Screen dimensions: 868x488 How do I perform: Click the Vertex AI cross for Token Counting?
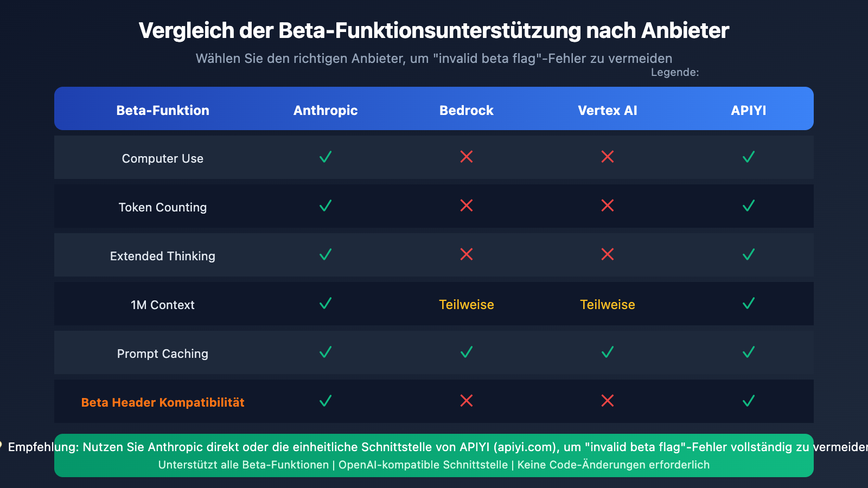point(608,206)
